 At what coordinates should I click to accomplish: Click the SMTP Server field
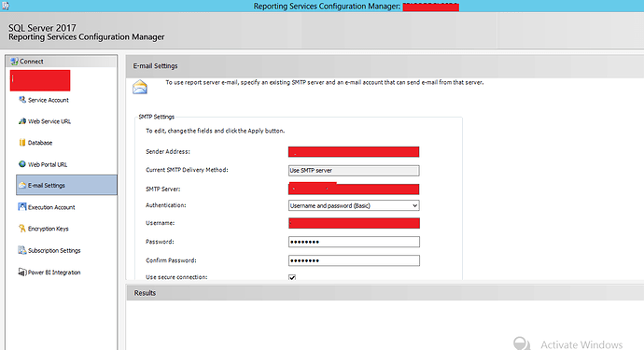point(354,189)
